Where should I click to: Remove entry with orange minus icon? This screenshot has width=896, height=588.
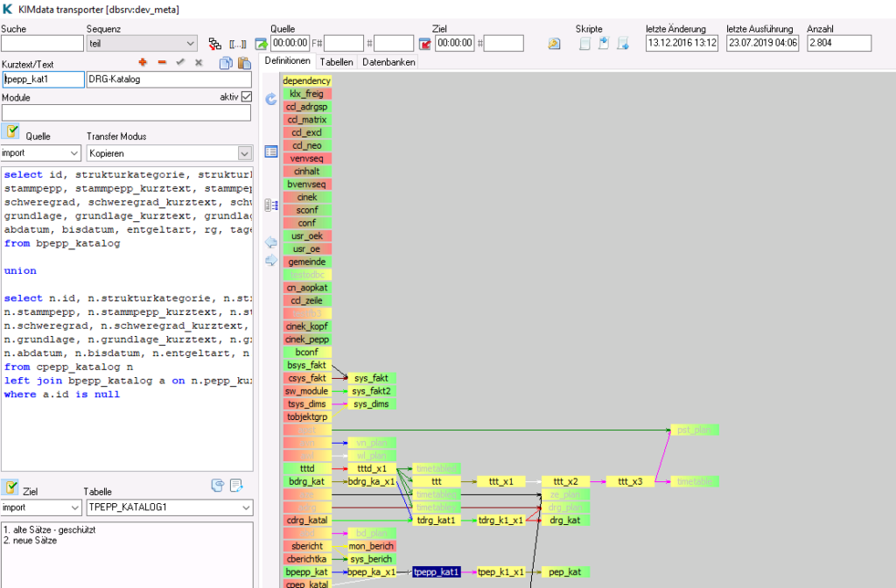click(162, 62)
